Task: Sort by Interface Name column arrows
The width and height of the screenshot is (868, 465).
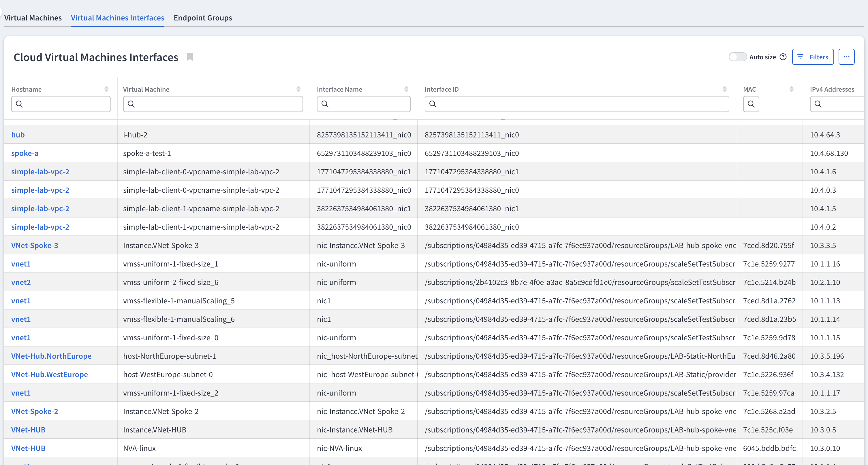Action: click(406, 89)
